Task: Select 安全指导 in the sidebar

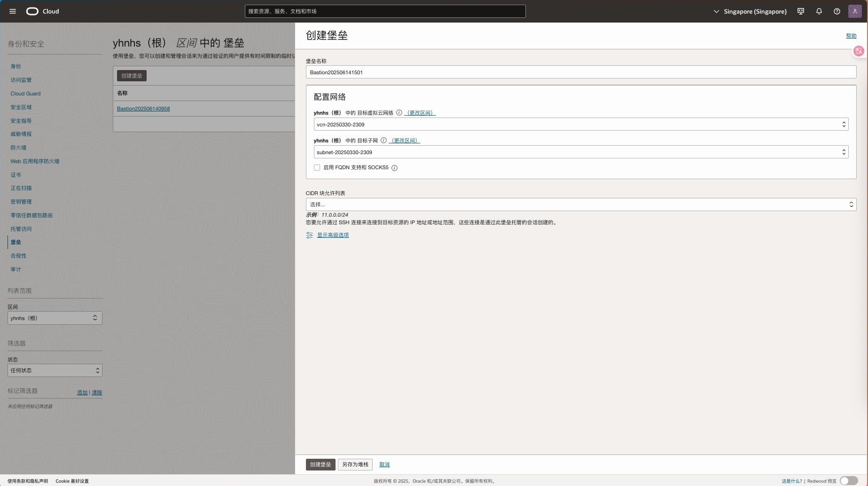Action: [21, 121]
